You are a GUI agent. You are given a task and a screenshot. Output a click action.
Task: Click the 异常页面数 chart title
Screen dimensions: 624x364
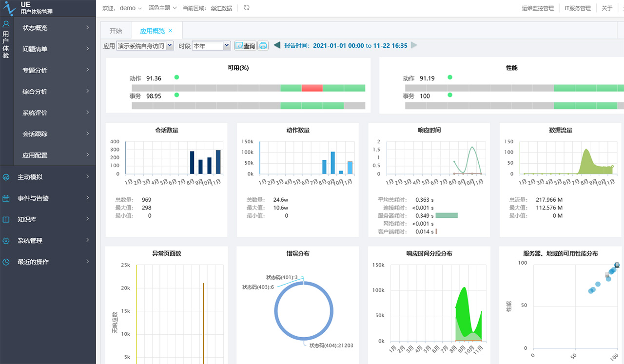point(167,253)
